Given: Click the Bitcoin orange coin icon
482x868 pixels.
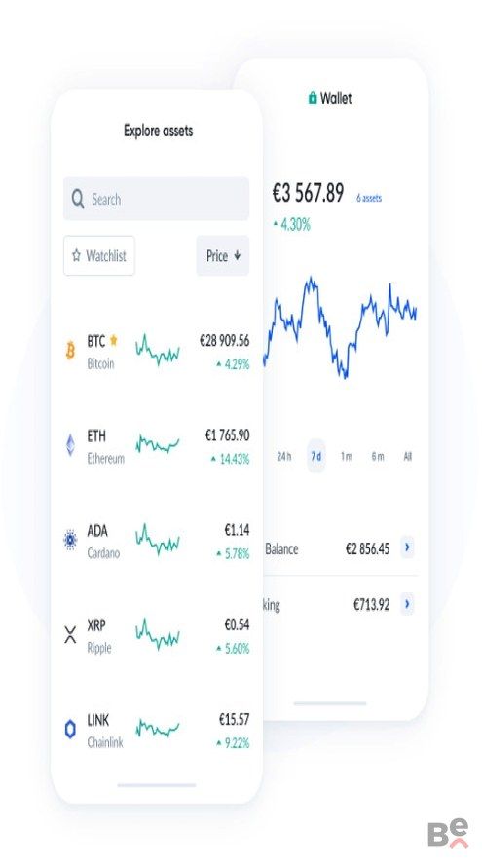Looking at the screenshot, I should click(70, 350).
